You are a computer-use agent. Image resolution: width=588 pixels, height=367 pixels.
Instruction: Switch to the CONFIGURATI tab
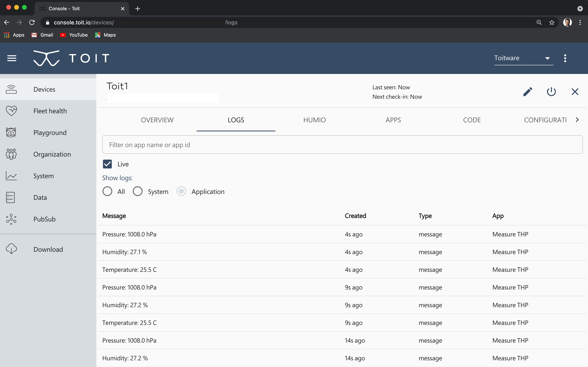[545, 120]
